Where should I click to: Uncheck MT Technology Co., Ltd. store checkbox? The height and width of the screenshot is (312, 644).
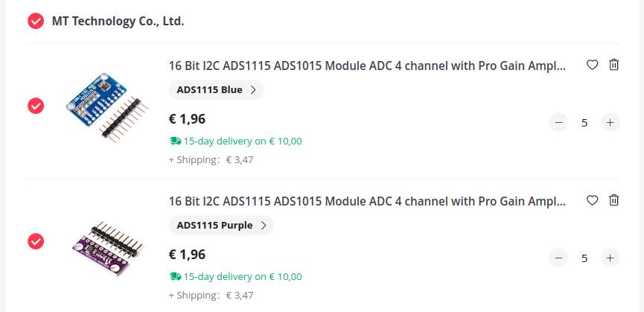[x=36, y=21]
